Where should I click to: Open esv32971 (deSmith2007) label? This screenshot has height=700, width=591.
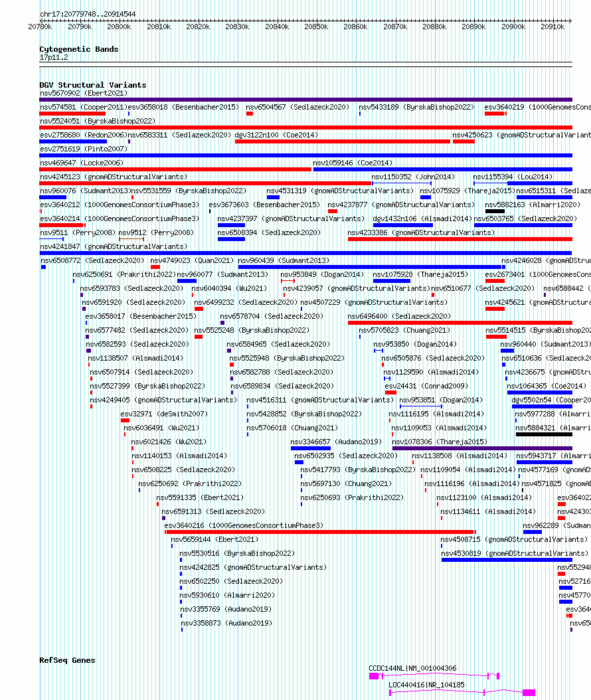point(164,414)
